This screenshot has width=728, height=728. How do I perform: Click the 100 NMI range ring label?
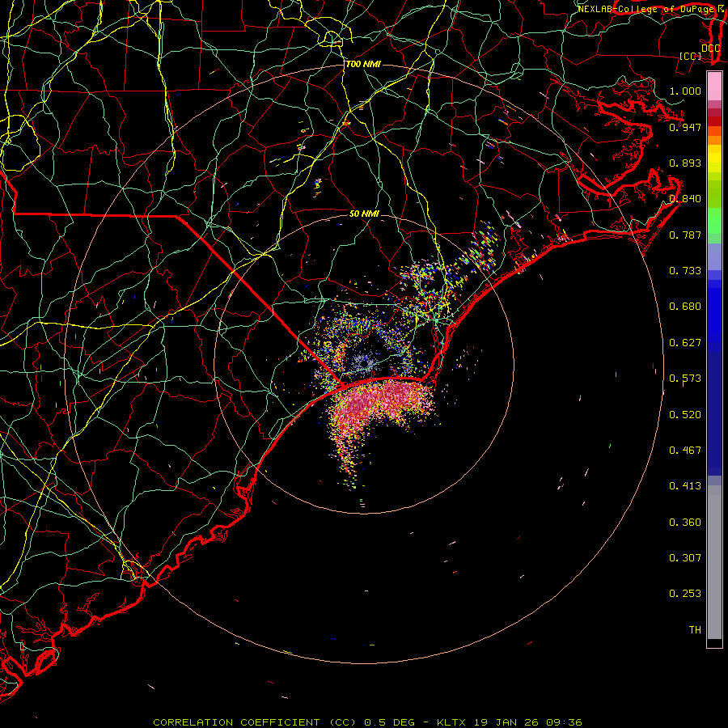pos(363,64)
